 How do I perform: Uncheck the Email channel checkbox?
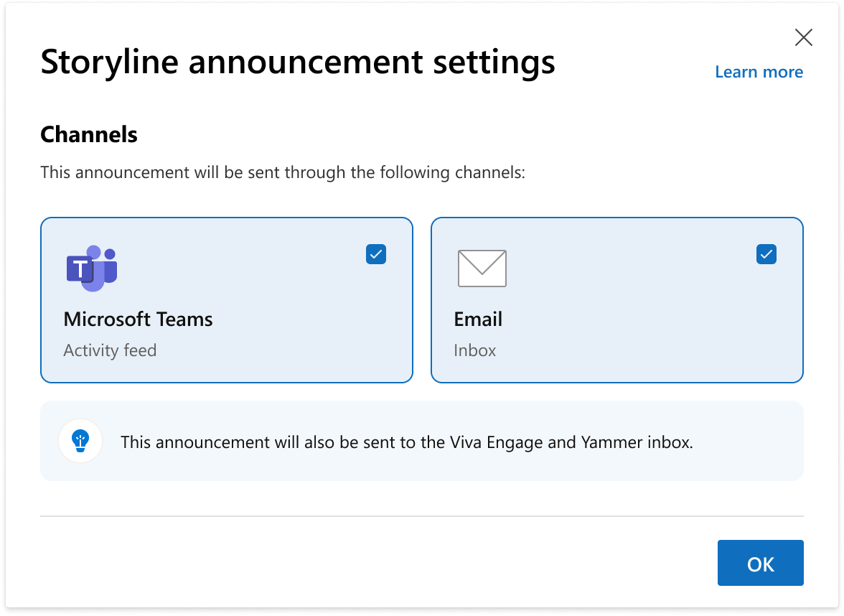click(x=766, y=254)
